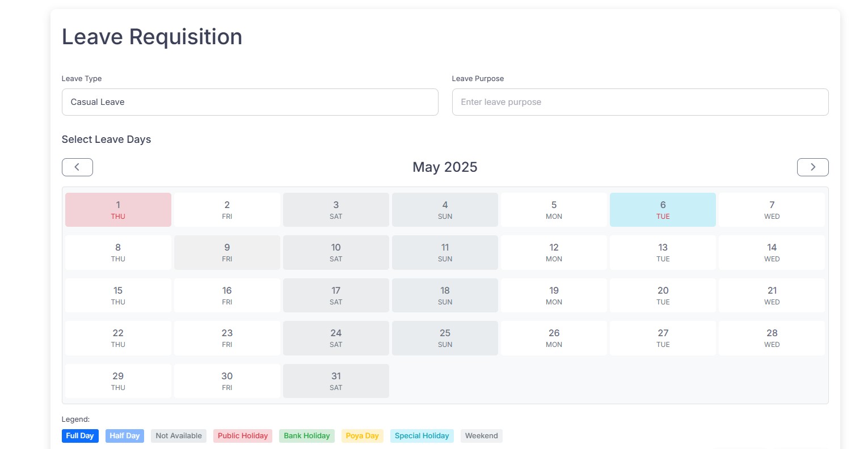
Task: Select May 2 Friday as leave day
Action: pyautogui.click(x=227, y=210)
